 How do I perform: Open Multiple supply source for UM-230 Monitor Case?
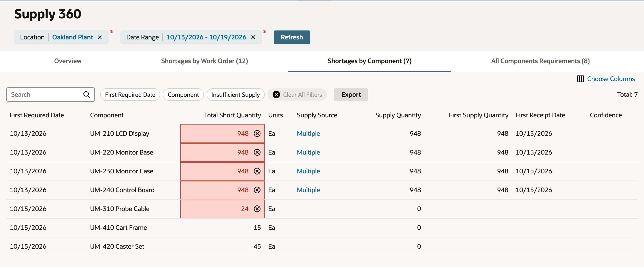pos(308,171)
